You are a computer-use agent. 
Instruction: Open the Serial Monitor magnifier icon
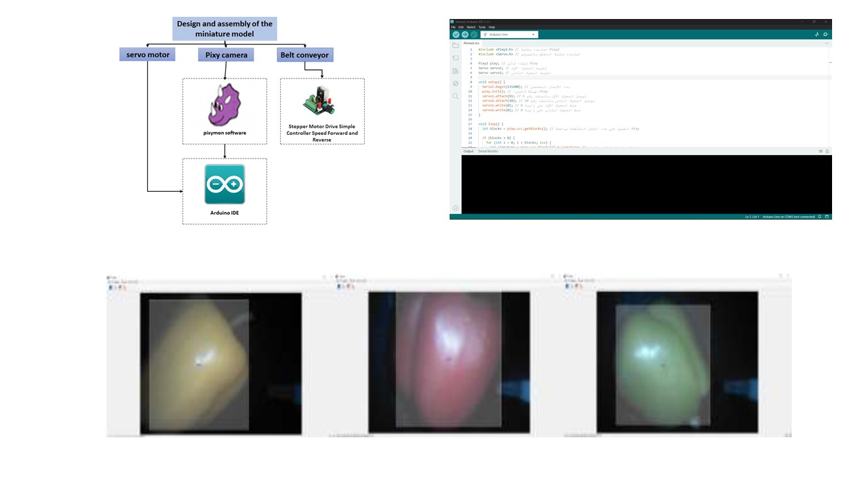tap(825, 35)
